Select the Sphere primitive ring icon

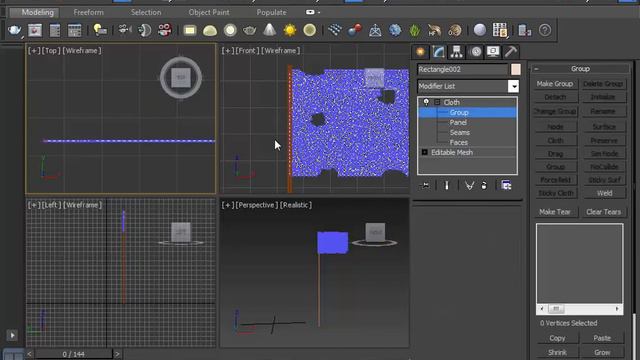(x=230, y=30)
